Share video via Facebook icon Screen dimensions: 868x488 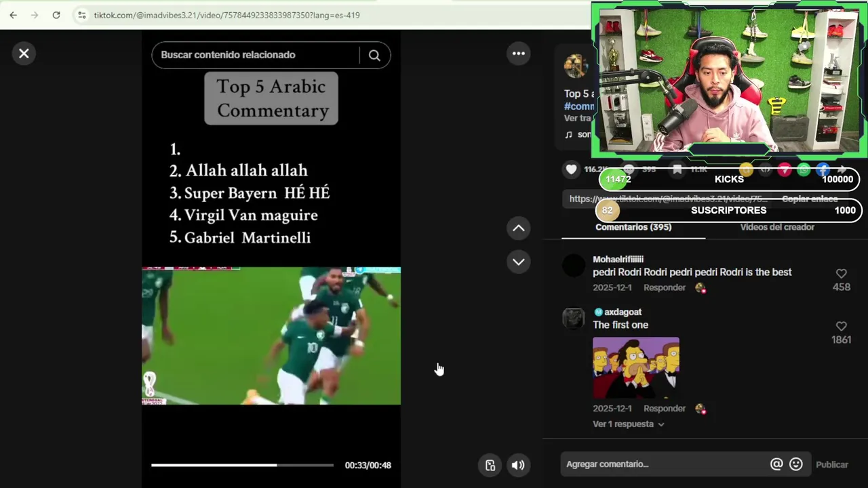coord(823,169)
